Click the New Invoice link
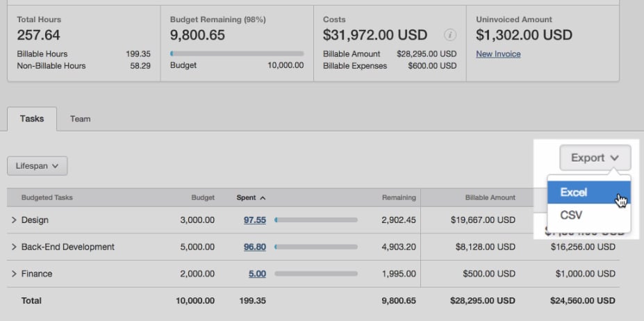This screenshot has height=321, width=644. [x=498, y=54]
